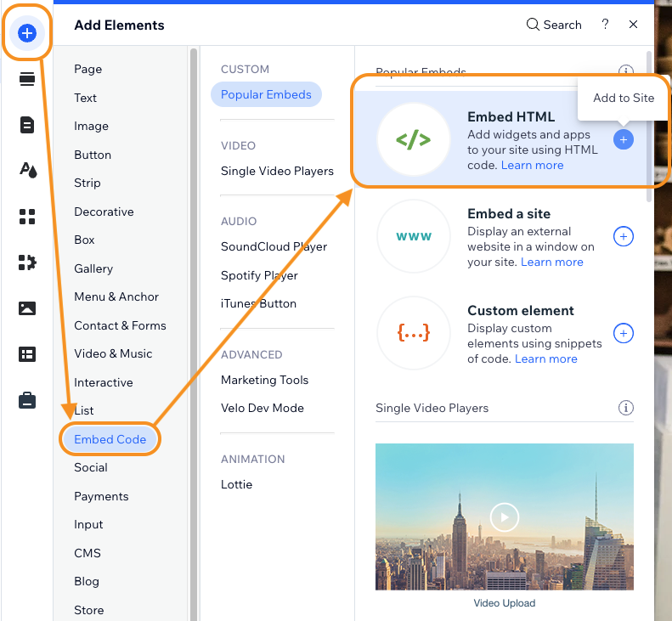Select Gallery category
672x621 pixels.
[x=93, y=268]
